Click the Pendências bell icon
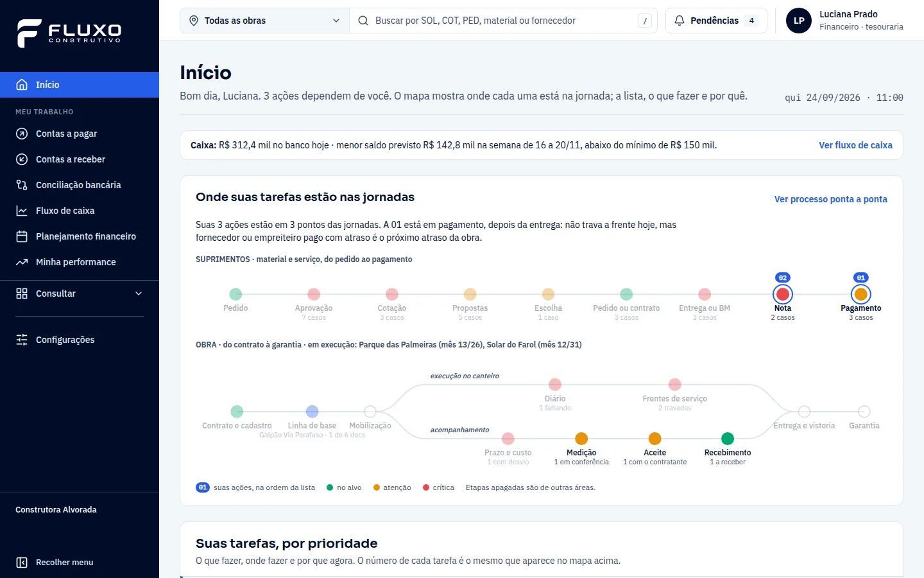Image resolution: width=924 pixels, height=578 pixels. (x=680, y=21)
